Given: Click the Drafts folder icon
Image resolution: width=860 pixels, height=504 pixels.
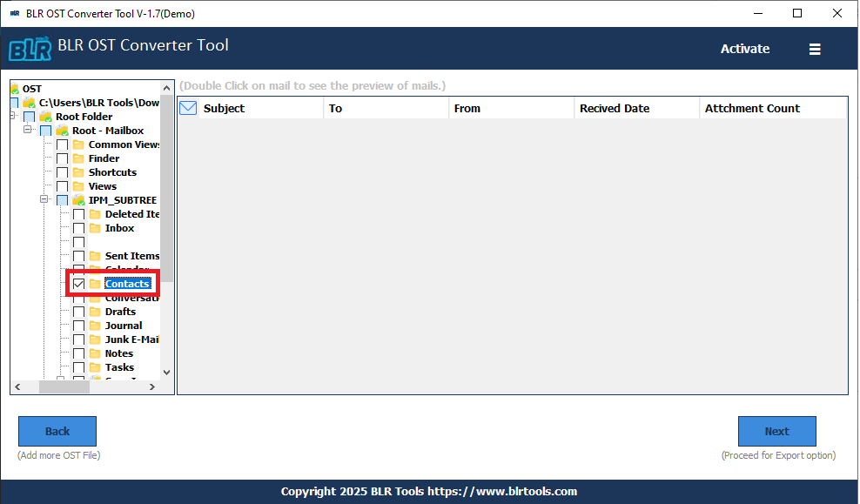Looking at the screenshot, I should (95, 312).
